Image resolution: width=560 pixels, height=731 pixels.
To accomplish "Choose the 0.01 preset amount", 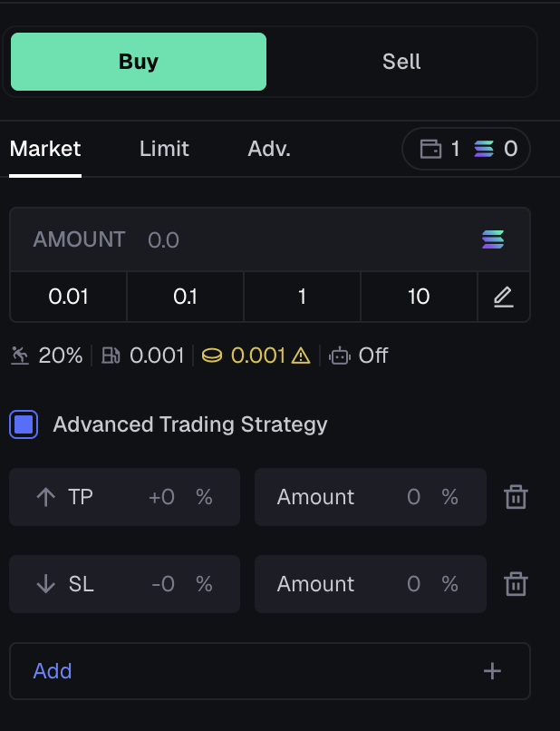I will point(68,297).
